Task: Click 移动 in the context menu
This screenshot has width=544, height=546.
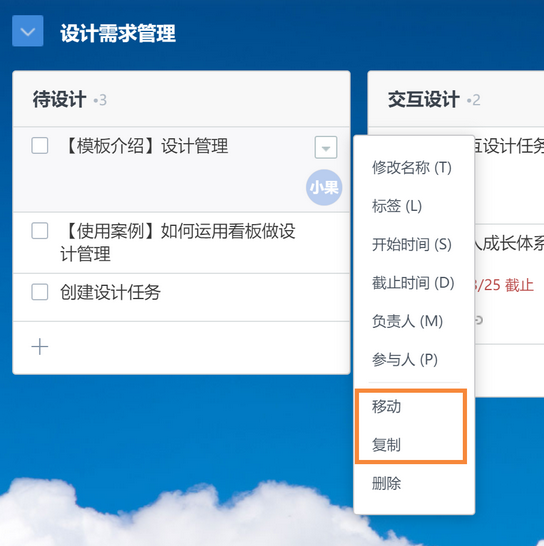Action: coord(386,406)
